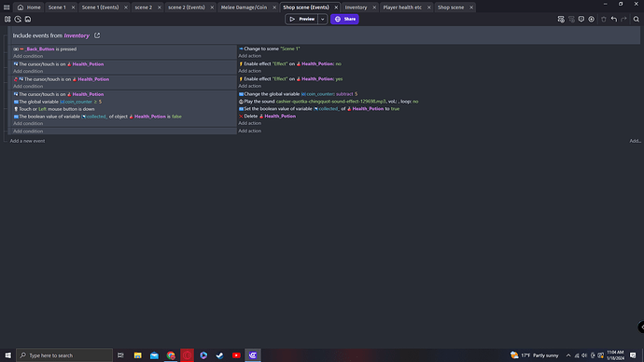This screenshot has width=644, height=362.
Task: Click the volume icon in system tray
Action: tap(584, 355)
